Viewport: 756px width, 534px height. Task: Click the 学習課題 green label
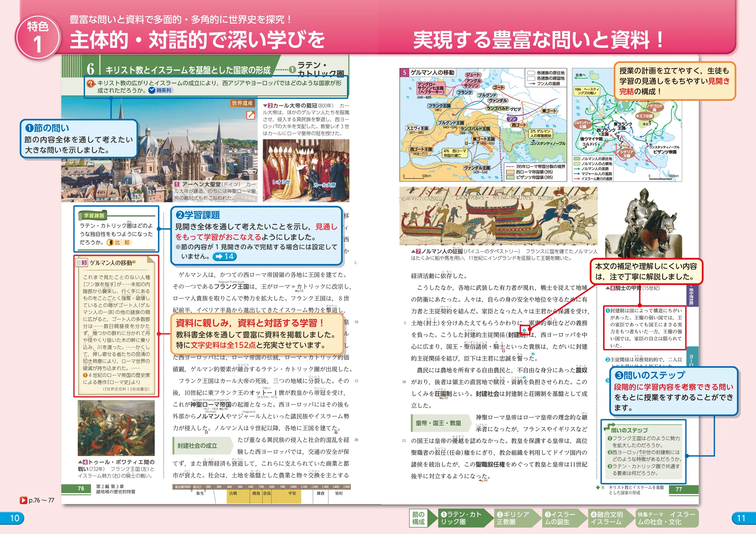pos(94,216)
